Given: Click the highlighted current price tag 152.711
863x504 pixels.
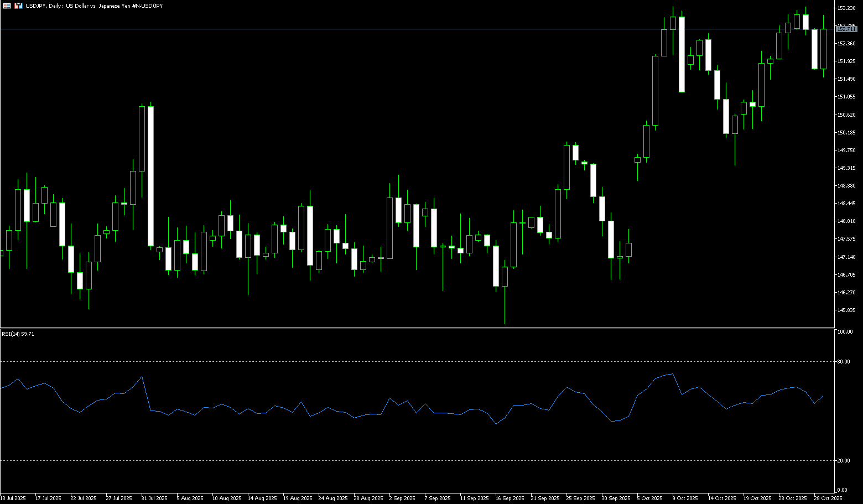Looking at the screenshot, I should point(846,29).
